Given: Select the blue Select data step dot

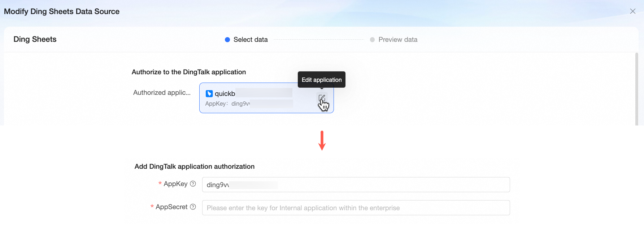Looking at the screenshot, I should [x=227, y=40].
